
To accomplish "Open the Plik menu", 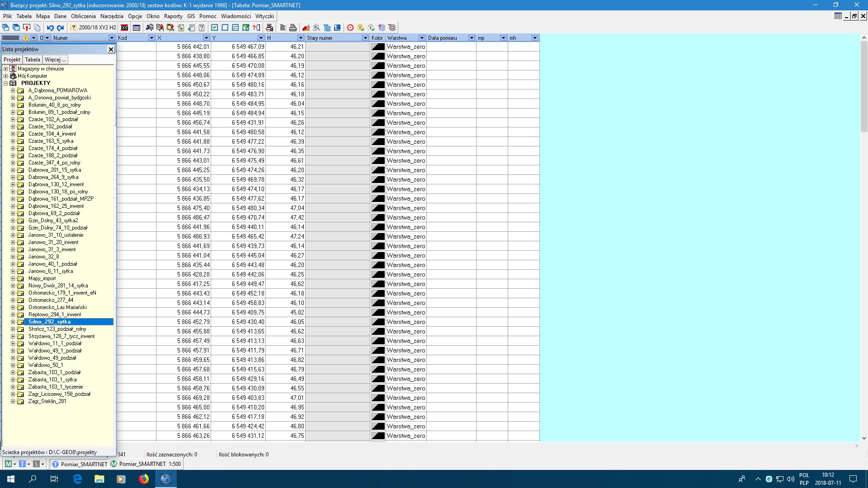I will click(x=8, y=16).
